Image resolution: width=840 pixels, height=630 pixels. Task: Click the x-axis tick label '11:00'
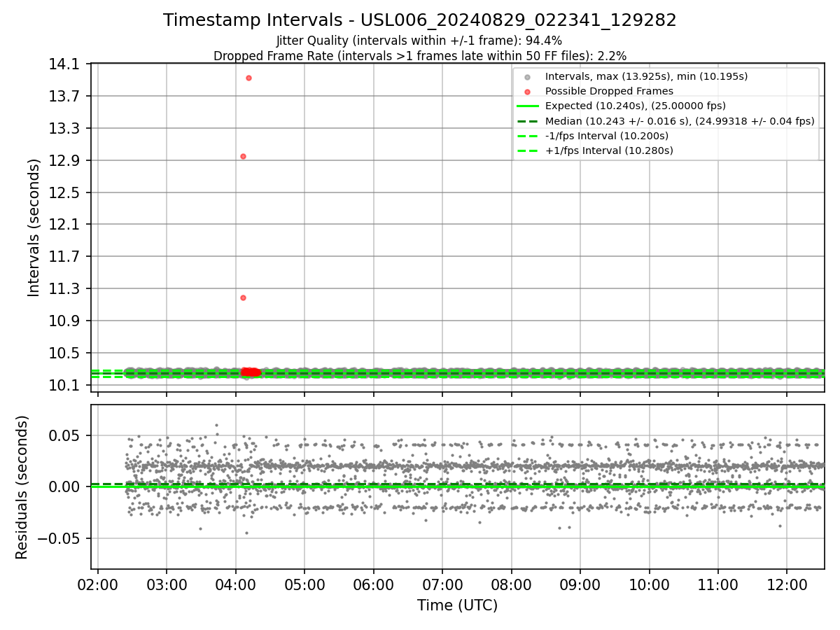(718, 584)
